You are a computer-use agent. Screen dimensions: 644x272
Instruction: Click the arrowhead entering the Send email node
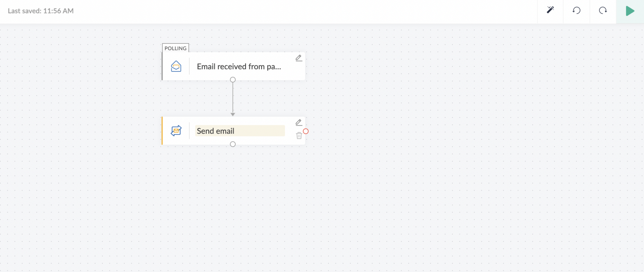[x=233, y=114]
